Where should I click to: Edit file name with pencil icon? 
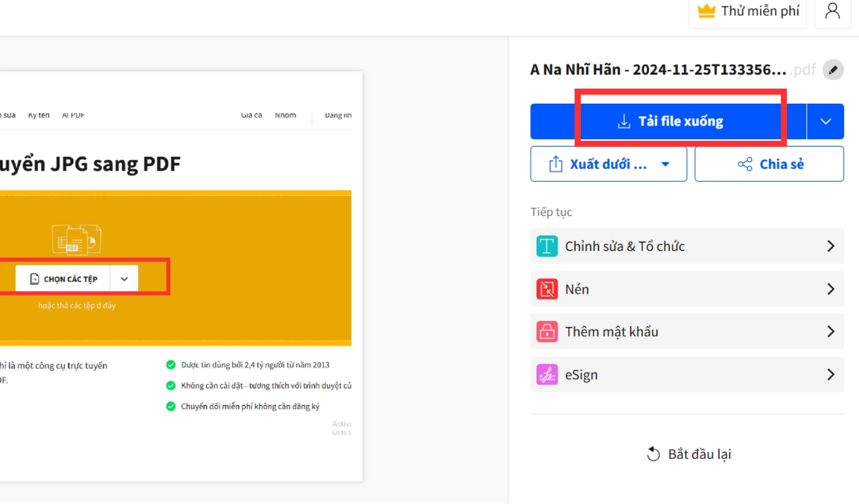833,70
